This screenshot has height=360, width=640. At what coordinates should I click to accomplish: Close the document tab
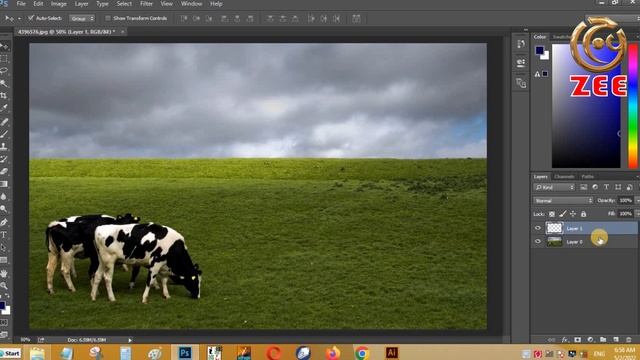coord(122,31)
